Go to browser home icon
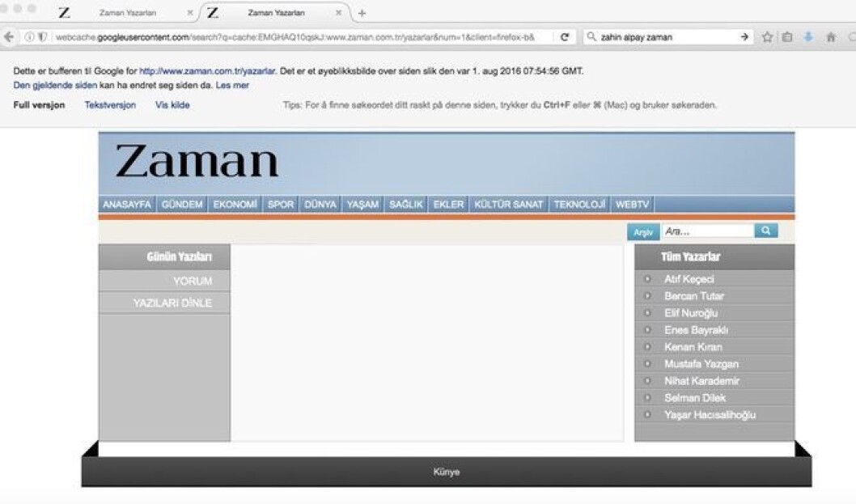 (831, 37)
